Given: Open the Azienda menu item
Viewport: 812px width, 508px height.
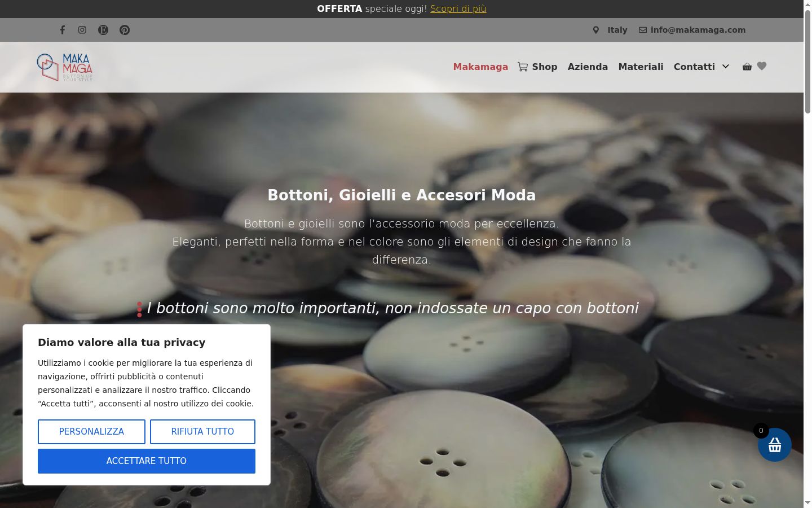Looking at the screenshot, I should [588, 67].
